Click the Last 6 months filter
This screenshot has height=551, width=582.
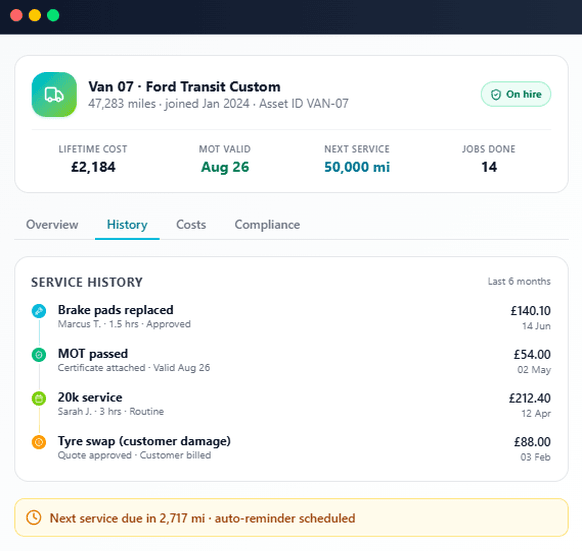coord(519,281)
